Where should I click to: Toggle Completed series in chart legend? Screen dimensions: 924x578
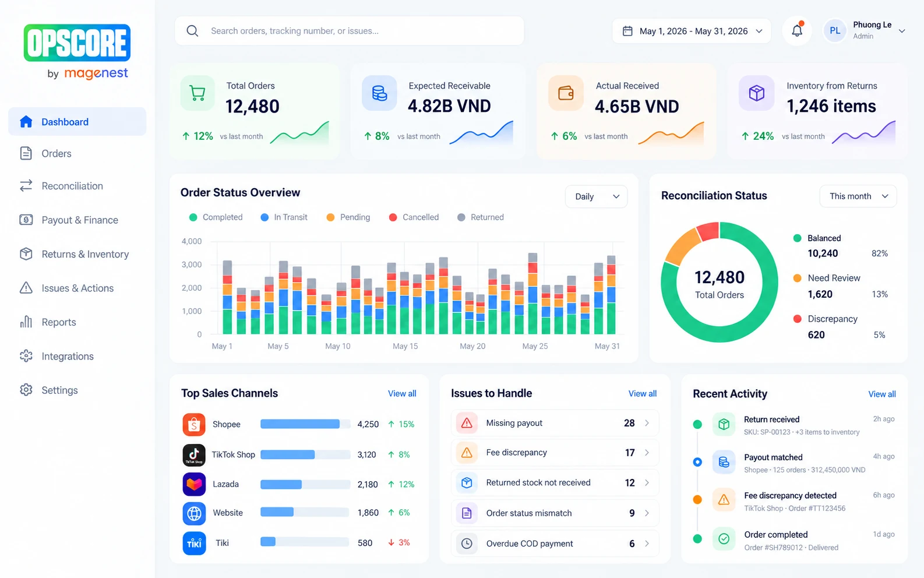coord(216,217)
